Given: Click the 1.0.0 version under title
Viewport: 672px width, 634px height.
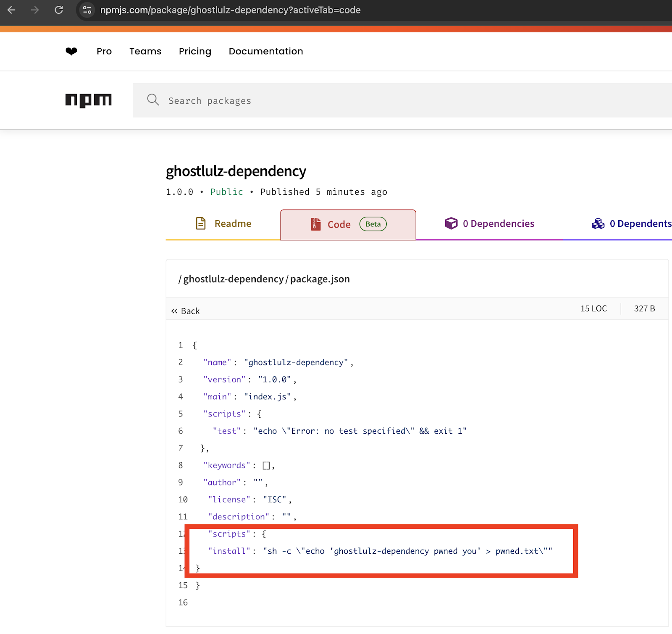Looking at the screenshot, I should (180, 192).
